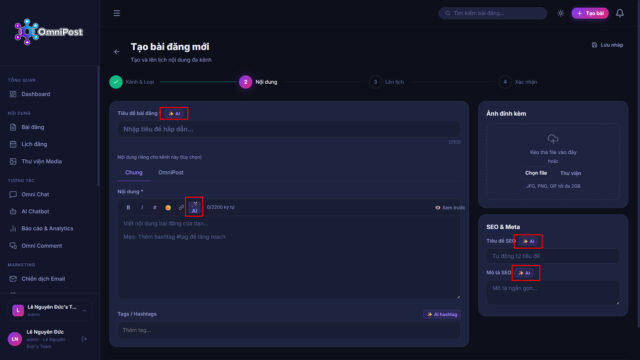The image size is (640, 360).
Task: Switch to the "OmniPost" content tab
Action: (x=171, y=173)
